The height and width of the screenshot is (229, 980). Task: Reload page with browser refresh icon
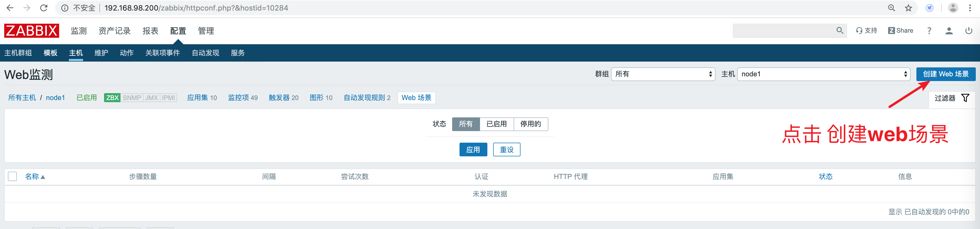pos(44,8)
